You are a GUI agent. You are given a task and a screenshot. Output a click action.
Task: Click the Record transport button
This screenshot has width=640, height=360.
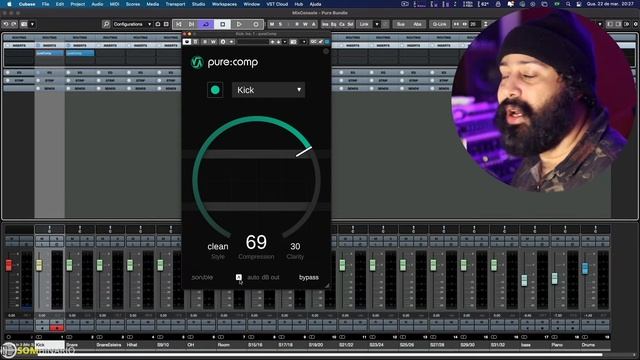256,24
